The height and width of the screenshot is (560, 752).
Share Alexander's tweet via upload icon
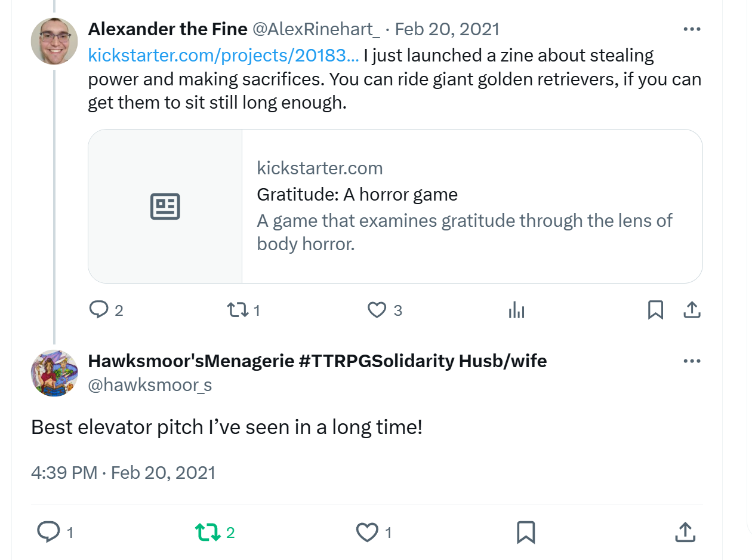coord(692,310)
